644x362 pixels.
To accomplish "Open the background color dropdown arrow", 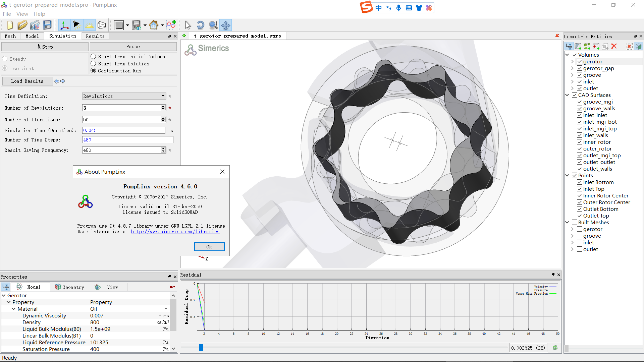I will [x=127, y=25].
